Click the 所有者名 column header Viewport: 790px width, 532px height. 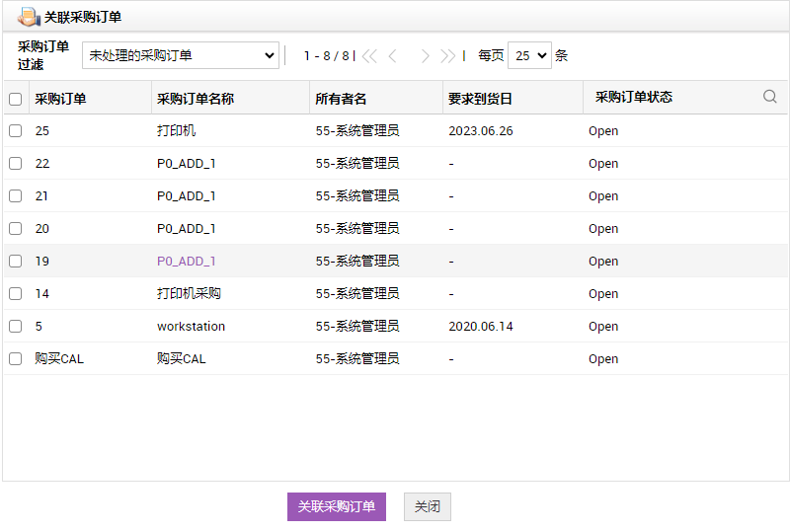point(341,99)
